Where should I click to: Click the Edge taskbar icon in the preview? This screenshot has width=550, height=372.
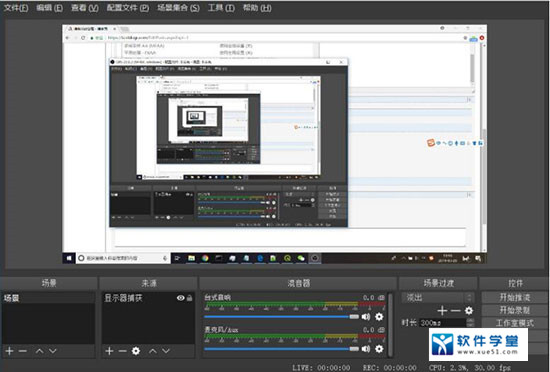[x=260, y=258]
